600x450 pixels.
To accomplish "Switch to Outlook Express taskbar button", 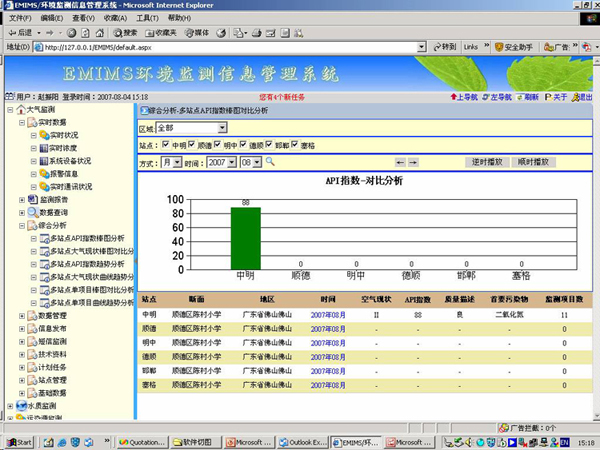I will (303, 442).
